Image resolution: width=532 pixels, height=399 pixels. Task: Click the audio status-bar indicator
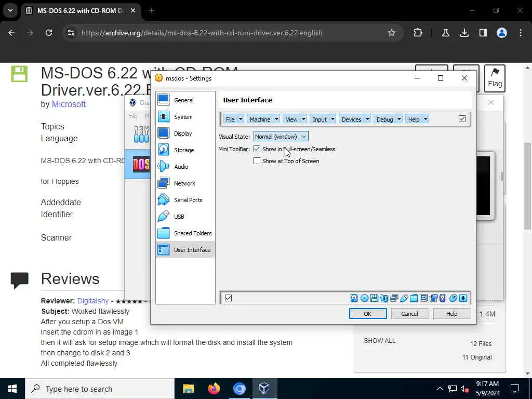(x=384, y=298)
